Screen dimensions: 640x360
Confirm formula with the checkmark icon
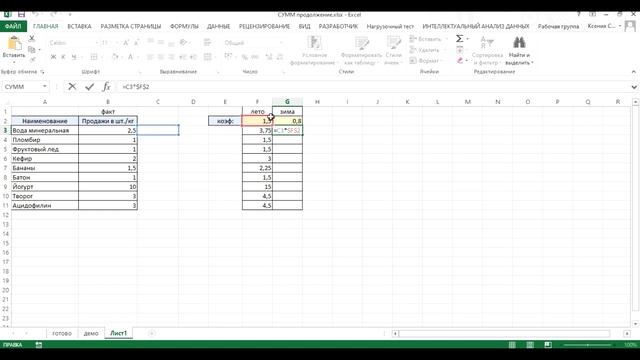pos(89,87)
